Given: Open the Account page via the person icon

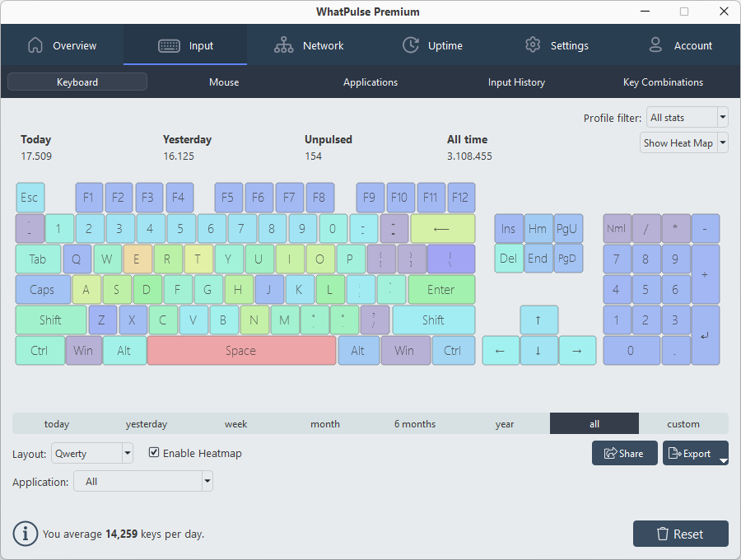Looking at the screenshot, I should pyautogui.click(x=655, y=45).
